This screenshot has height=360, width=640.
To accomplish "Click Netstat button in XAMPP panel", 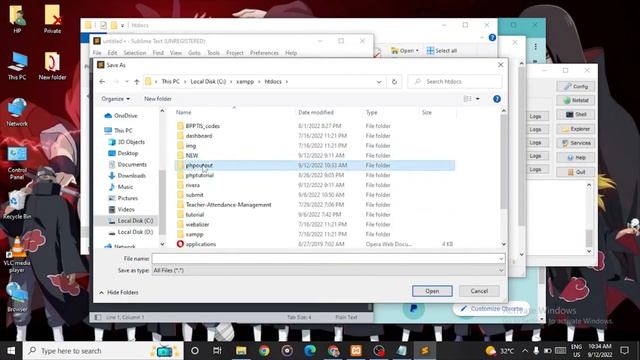I will 576,100.
